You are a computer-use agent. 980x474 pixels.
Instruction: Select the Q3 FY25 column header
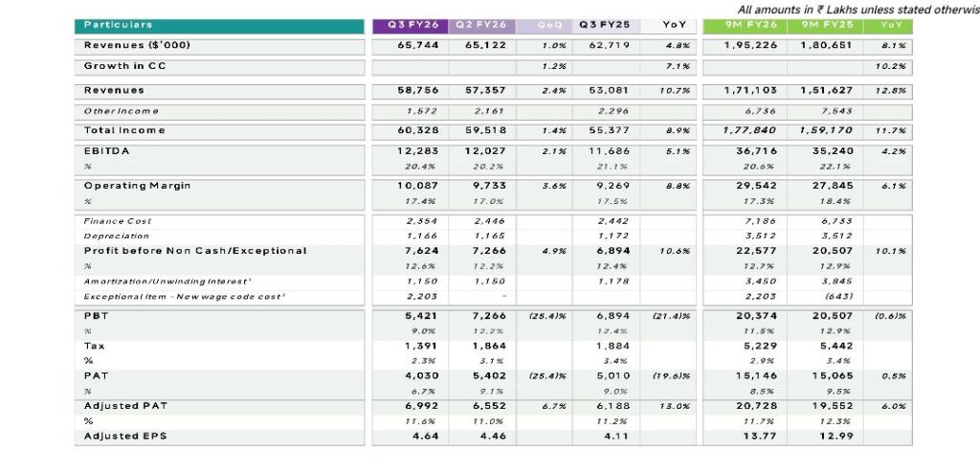click(x=603, y=25)
